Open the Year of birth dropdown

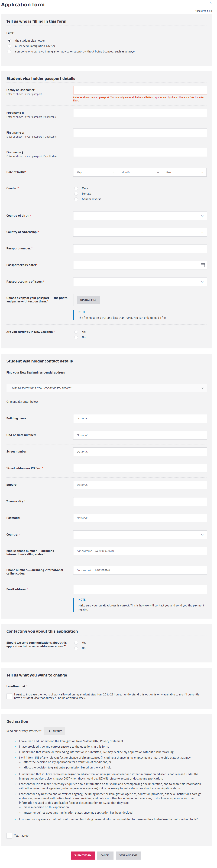point(184,173)
